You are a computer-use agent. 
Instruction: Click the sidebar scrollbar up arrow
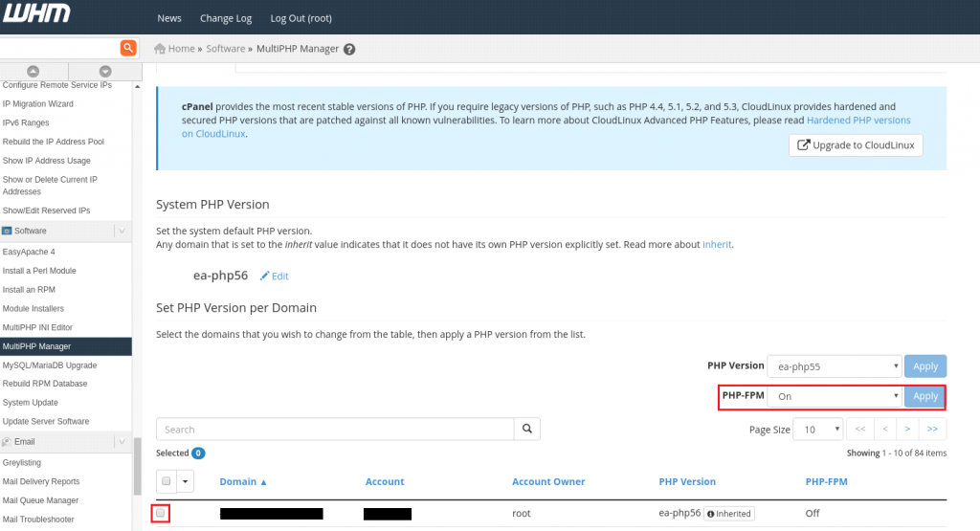(x=138, y=87)
